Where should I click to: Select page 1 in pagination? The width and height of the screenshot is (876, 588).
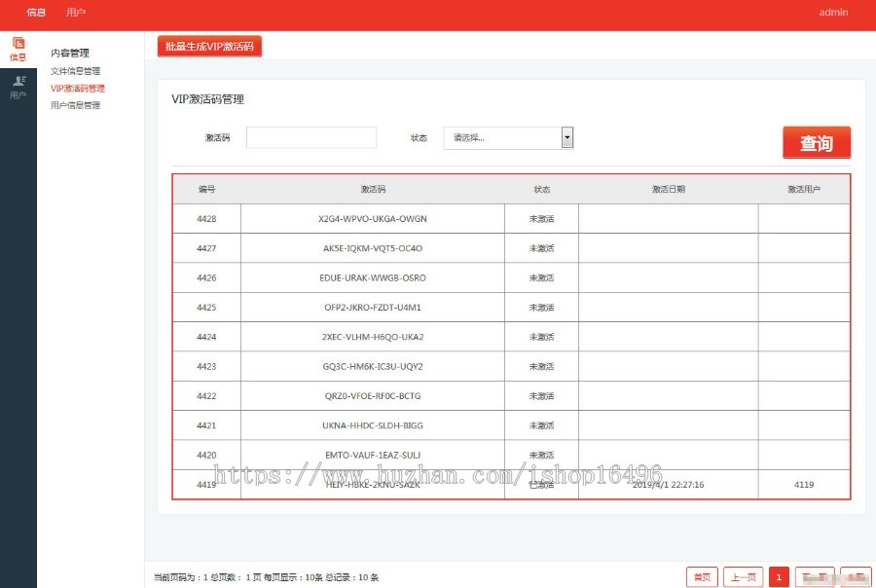click(779, 576)
